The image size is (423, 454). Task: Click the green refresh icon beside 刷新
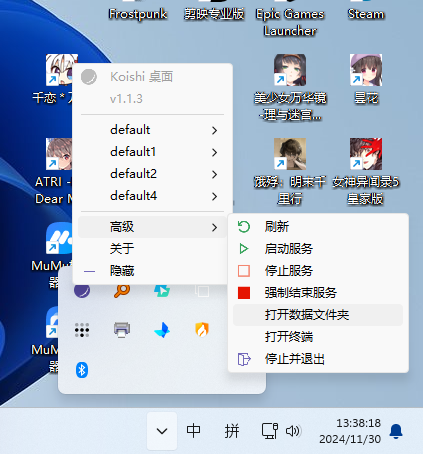point(244,227)
